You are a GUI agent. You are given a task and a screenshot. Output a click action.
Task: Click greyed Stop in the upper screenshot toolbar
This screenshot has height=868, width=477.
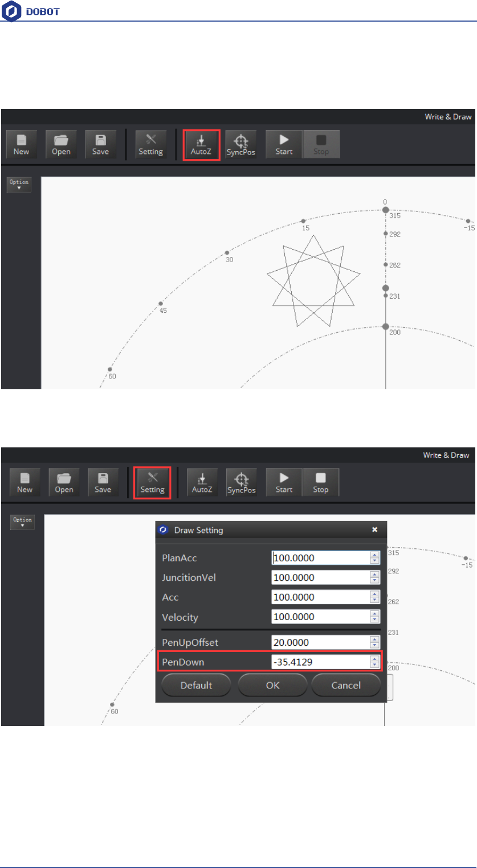[321, 144]
